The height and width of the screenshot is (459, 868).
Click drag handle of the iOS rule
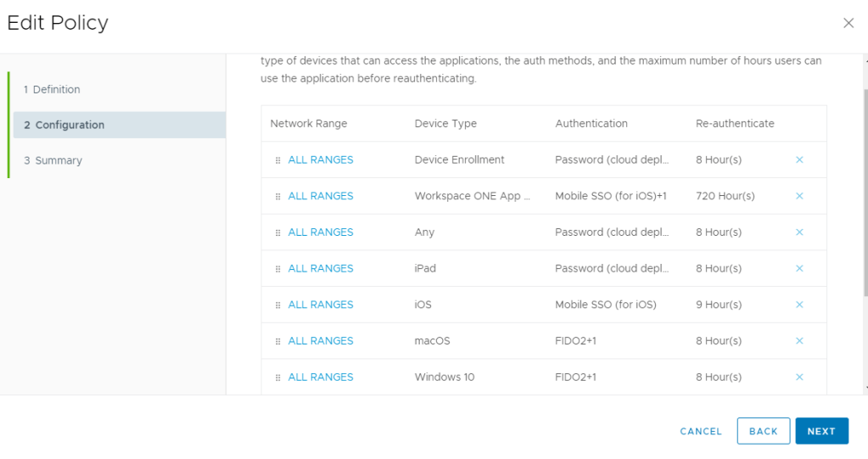pos(277,305)
